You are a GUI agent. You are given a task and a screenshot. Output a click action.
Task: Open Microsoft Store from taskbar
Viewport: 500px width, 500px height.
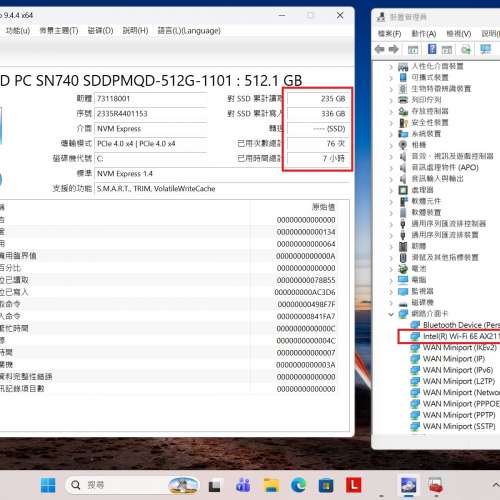[326, 485]
